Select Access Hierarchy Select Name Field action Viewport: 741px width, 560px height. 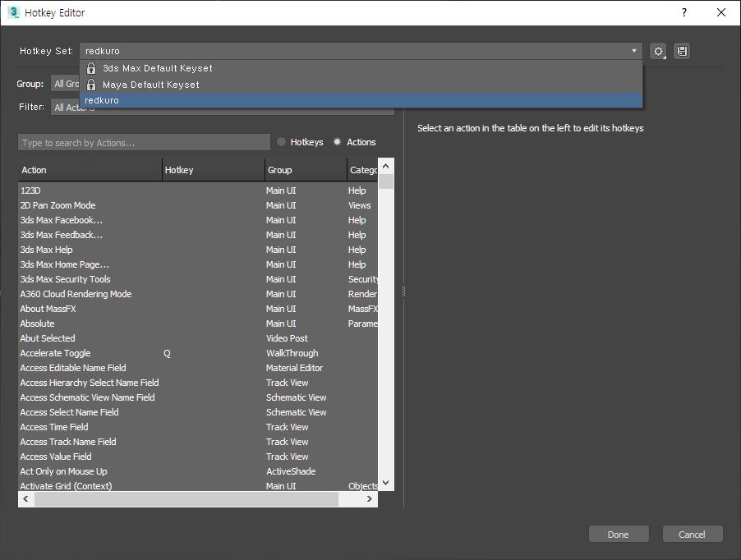point(198,383)
